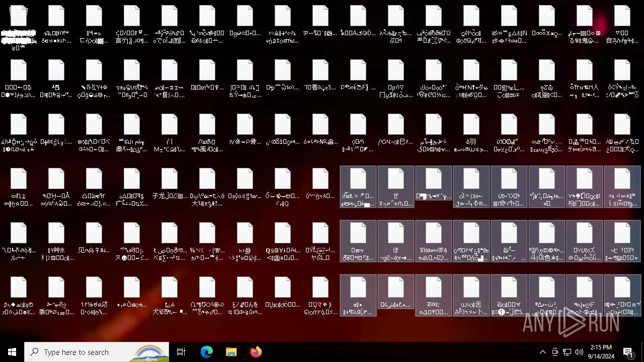
Task: Select the file whose first line ends with を
Action: 245,296
